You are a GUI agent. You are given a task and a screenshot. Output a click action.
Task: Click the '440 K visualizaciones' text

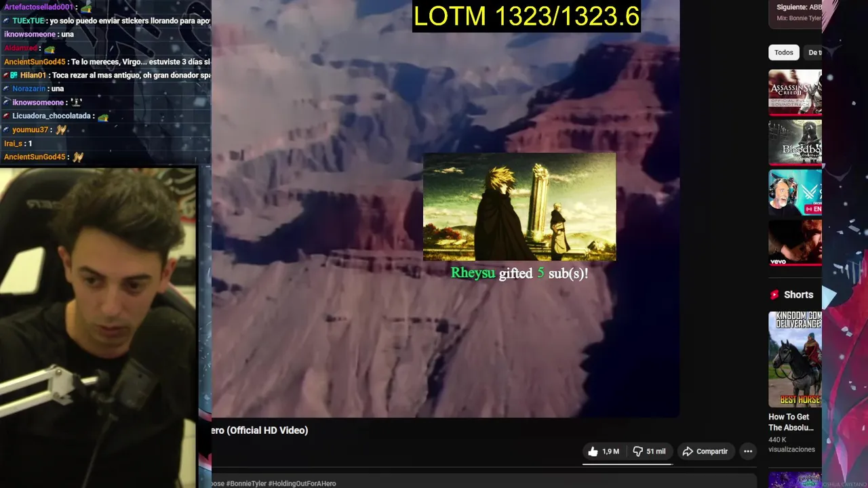click(791, 445)
